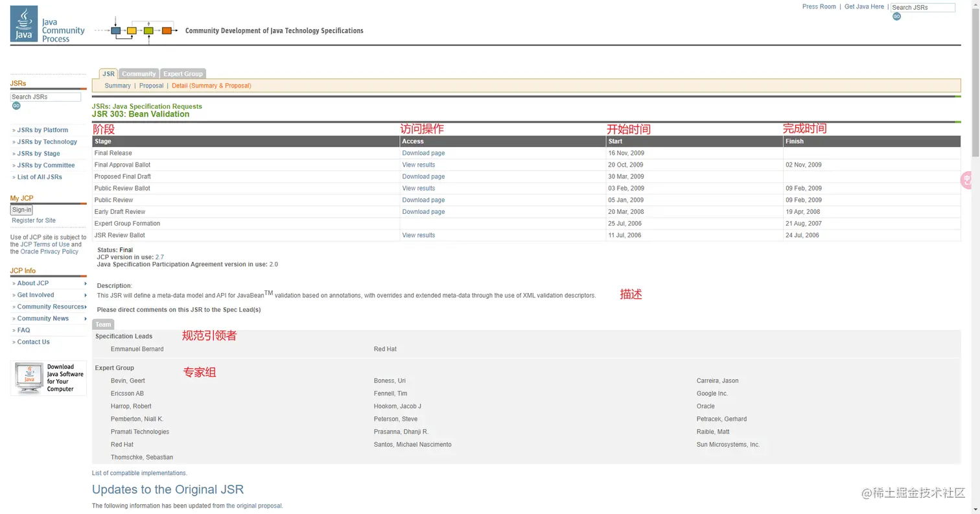Select the Team tab above Specification Leads
This screenshot has height=514, width=980.
[103, 324]
